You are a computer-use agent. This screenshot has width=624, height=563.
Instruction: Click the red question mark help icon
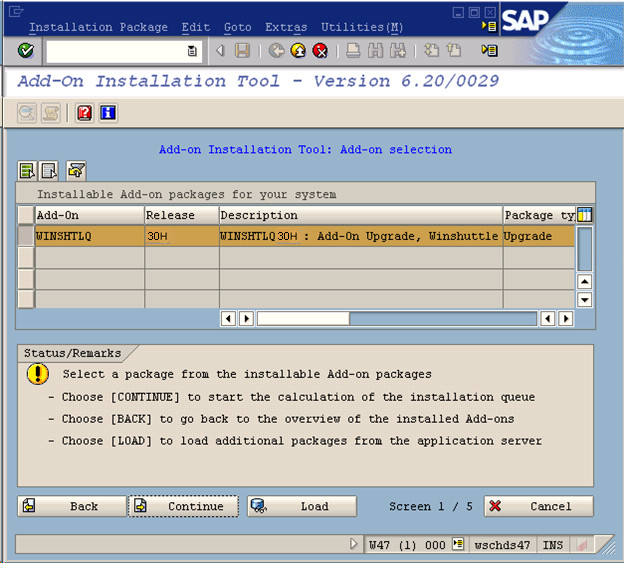click(x=84, y=113)
